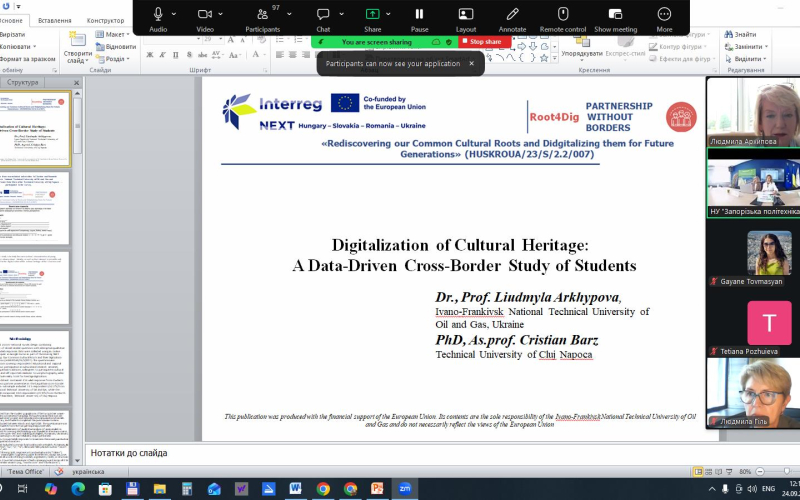Open character spacing AV dropdown
The image size is (800, 500).
217,55
